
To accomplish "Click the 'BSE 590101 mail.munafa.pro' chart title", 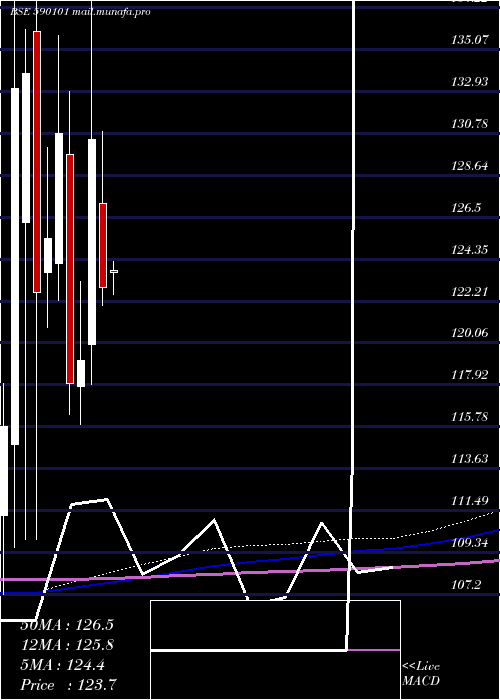I will click(80, 12).
